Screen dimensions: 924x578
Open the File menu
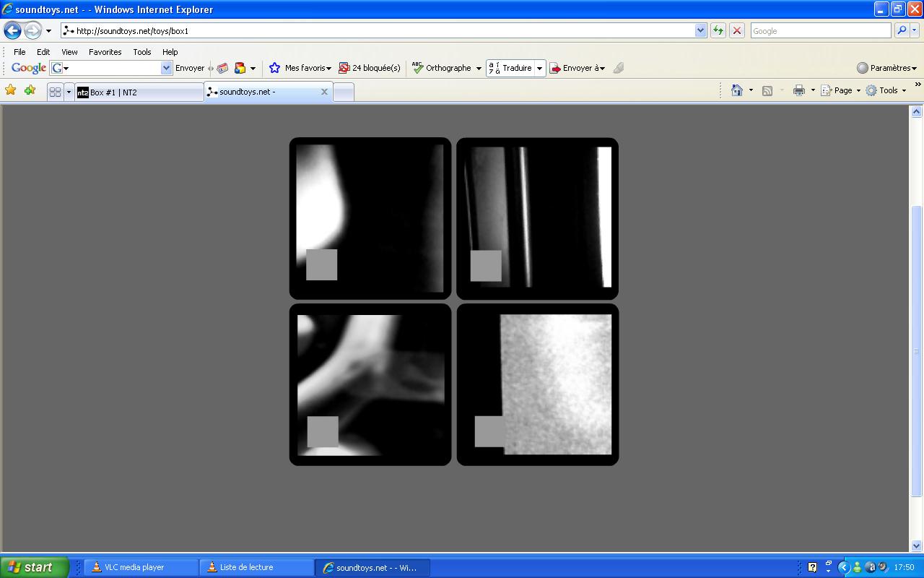(x=19, y=52)
